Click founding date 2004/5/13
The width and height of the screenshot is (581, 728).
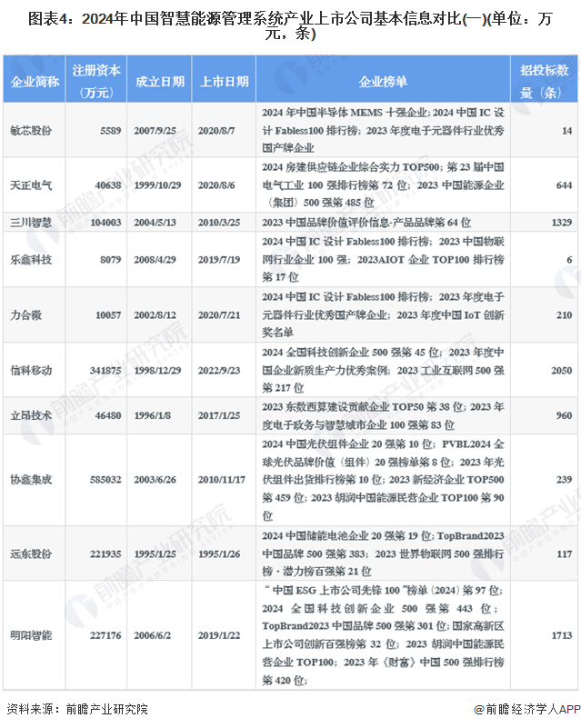155,223
